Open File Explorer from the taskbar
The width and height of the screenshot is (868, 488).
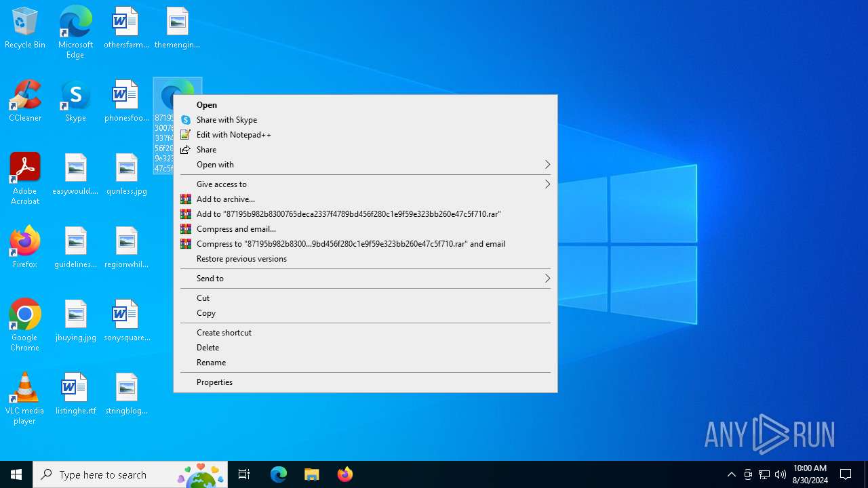[311, 474]
